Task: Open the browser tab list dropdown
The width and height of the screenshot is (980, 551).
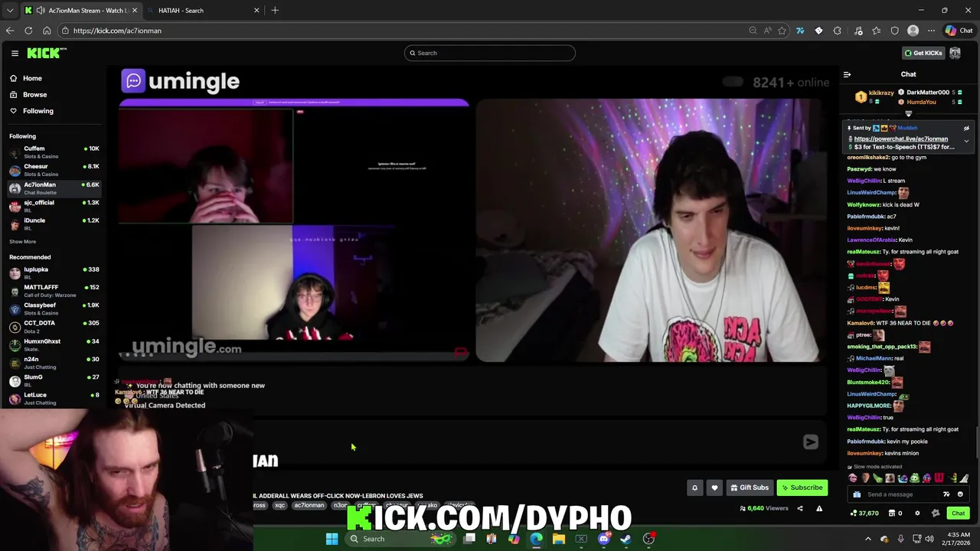Action: point(9,11)
